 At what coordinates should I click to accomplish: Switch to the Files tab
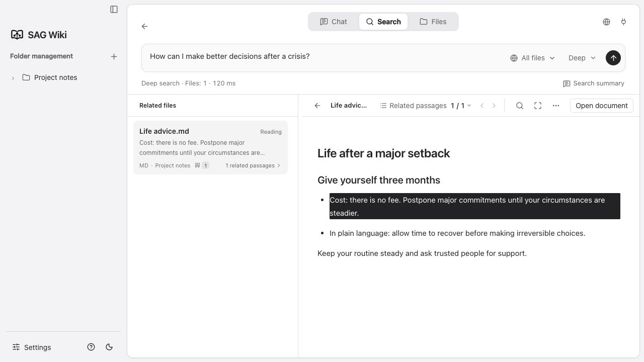(x=433, y=22)
